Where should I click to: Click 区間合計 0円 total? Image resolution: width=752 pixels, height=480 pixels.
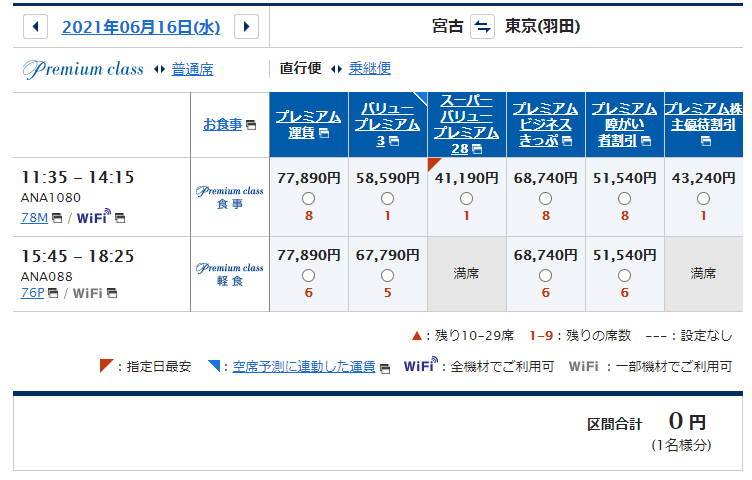click(x=647, y=422)
